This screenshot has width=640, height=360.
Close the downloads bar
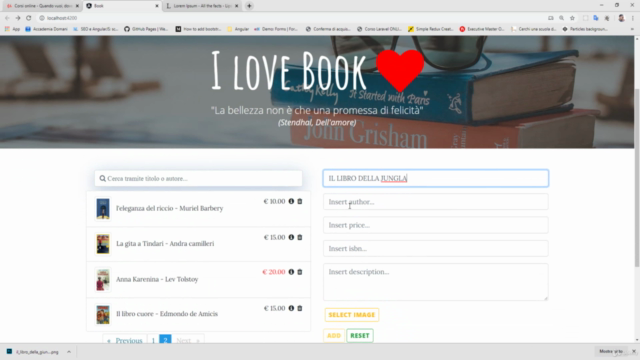pos(634,351)
